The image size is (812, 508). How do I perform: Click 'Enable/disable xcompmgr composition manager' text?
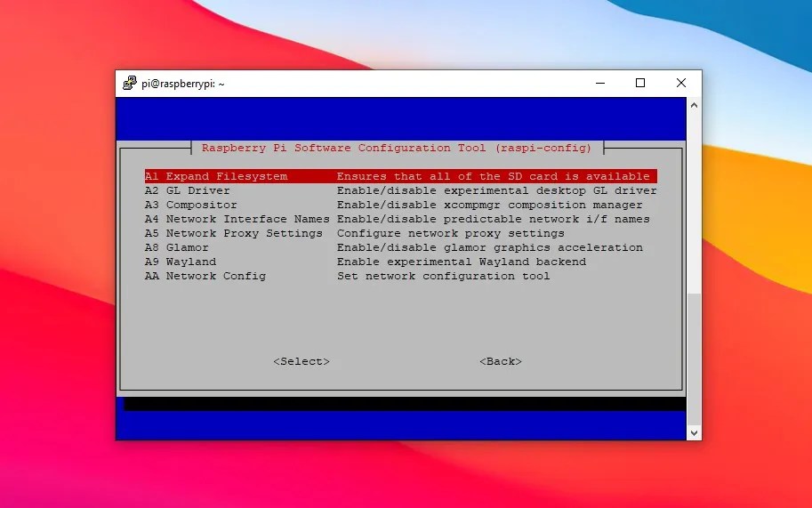(x=489, y=205)
